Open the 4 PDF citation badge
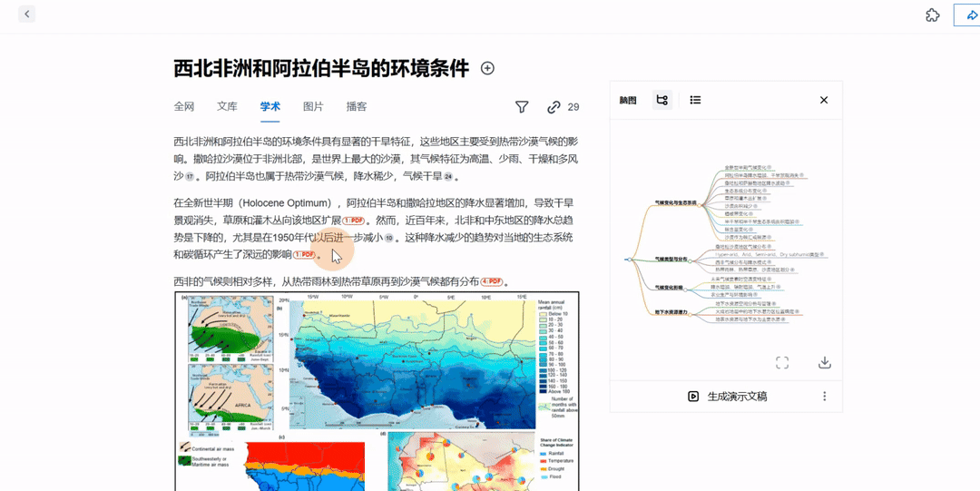Viewport: 980px width, 491px height. pos(491,282)
